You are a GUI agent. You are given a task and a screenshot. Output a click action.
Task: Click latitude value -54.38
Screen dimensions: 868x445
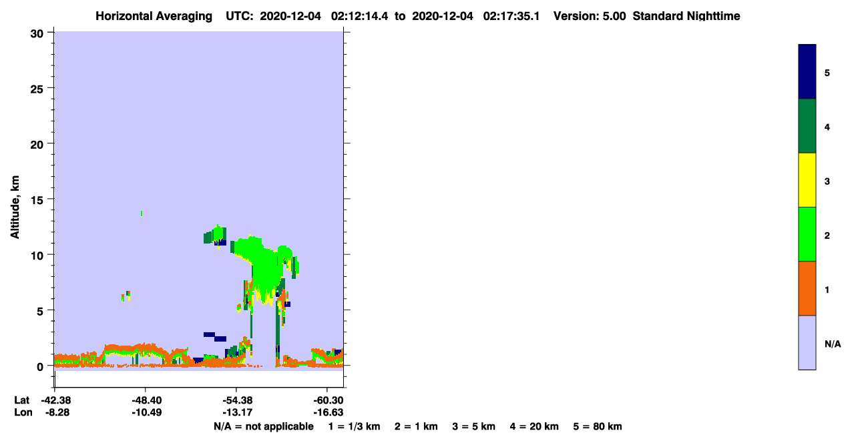pyautogui.click(x=236, y=400)
